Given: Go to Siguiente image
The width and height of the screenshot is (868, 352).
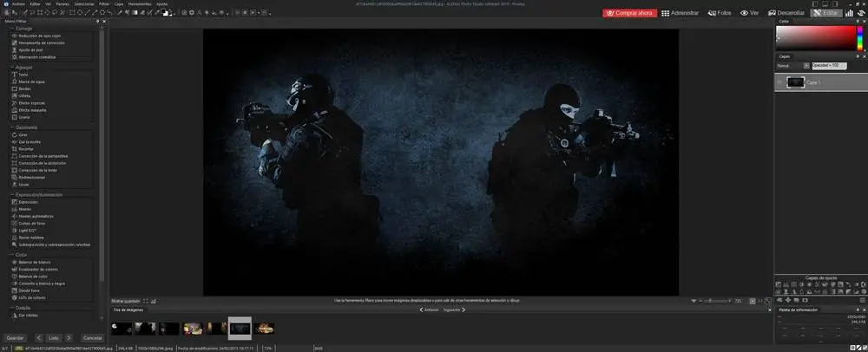Looking at the screenshot, I should point(454,310).
